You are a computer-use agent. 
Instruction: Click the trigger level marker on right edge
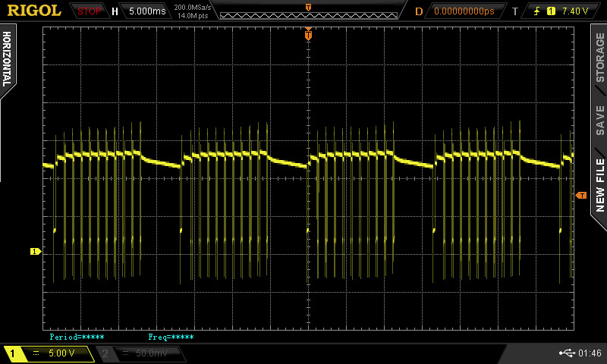click(x=581, y=196)
